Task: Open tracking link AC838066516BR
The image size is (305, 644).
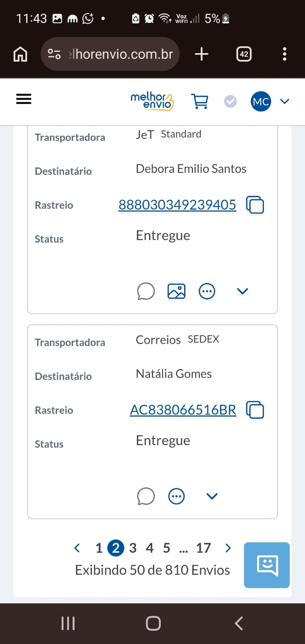Action: tap(183, 410)
